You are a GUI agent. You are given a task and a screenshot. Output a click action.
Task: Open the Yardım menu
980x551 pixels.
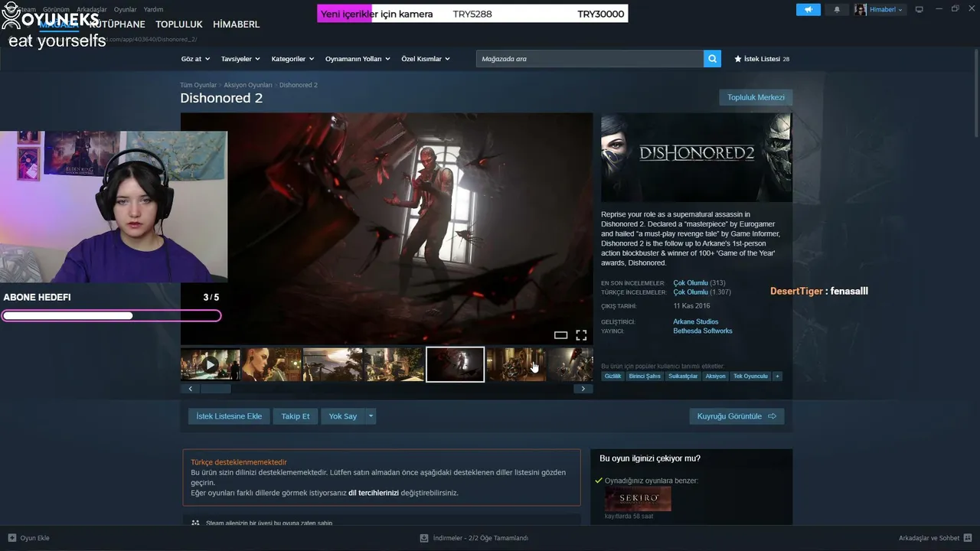tap(153, 9)
